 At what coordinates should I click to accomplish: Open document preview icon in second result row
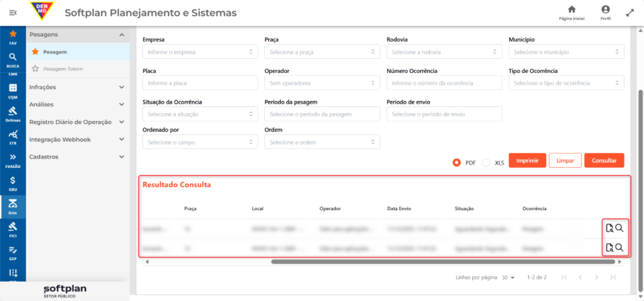click(x=609, y=247)
